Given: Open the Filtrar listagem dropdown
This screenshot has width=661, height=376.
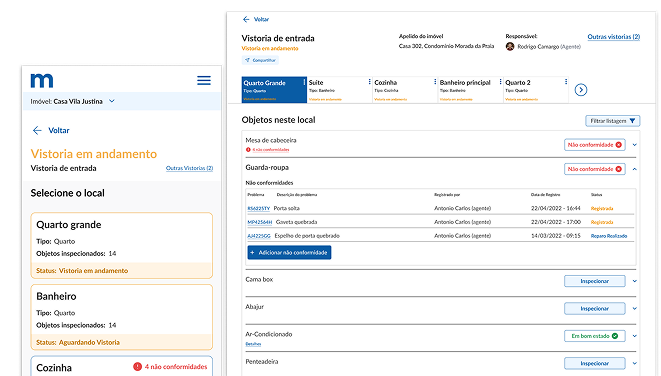Looking at the screenshot, I should (x=613, y=121).
